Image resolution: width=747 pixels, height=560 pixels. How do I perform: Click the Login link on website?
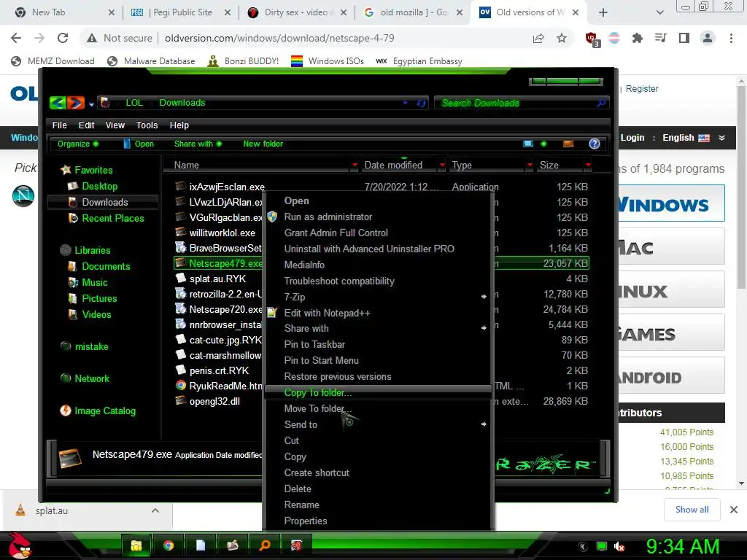click(x=632, y=138)
